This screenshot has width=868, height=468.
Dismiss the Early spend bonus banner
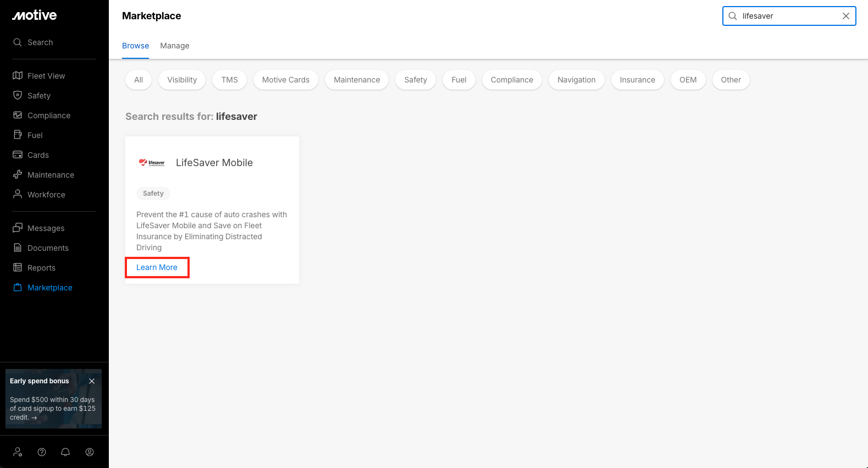[x=92, y=381]
